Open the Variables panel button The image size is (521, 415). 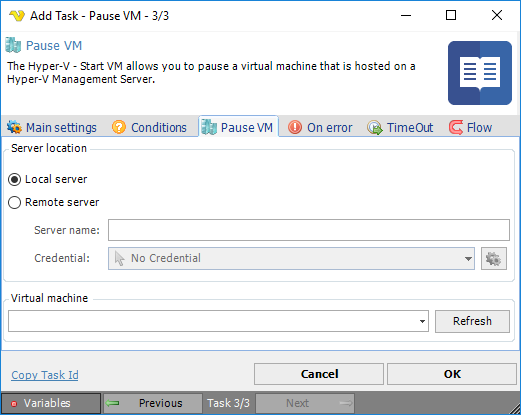pos(51,403)
